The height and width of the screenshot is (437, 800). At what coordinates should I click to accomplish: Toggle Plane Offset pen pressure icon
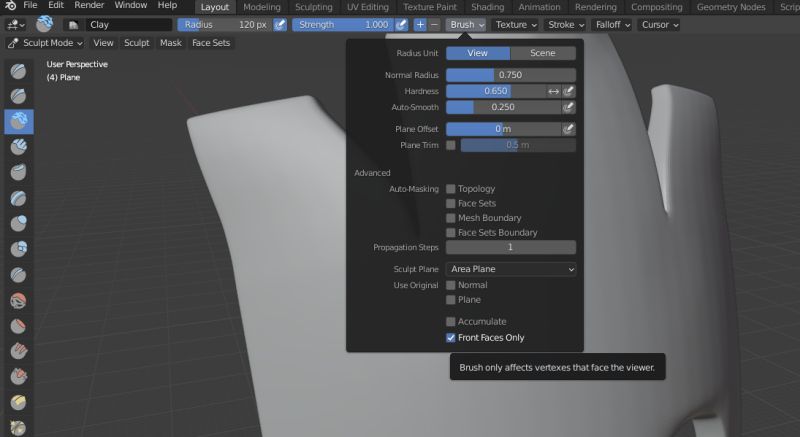(568, 129)
